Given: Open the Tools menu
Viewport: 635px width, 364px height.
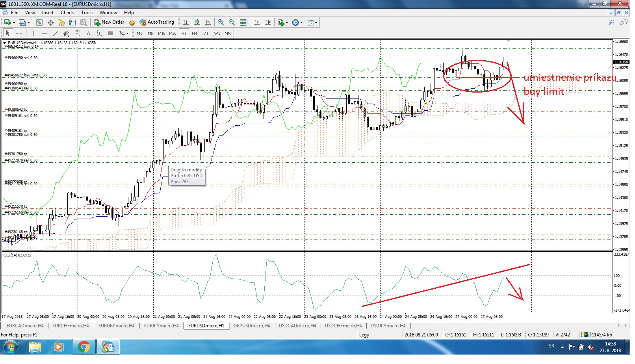Looking at the screenshot, I should [x=87, y=13].
